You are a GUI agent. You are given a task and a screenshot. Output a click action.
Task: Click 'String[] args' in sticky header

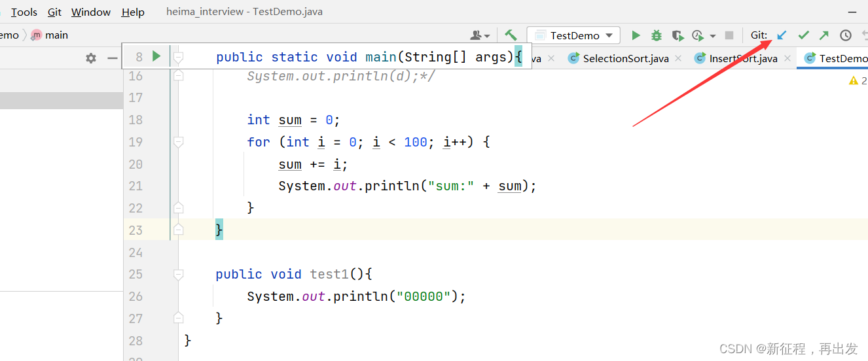(456, 57)
